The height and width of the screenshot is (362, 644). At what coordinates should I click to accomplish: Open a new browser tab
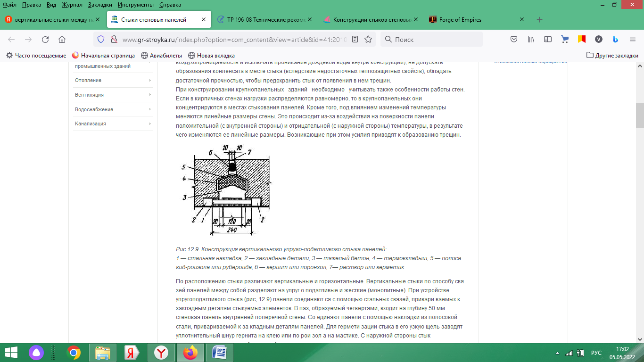540,20
